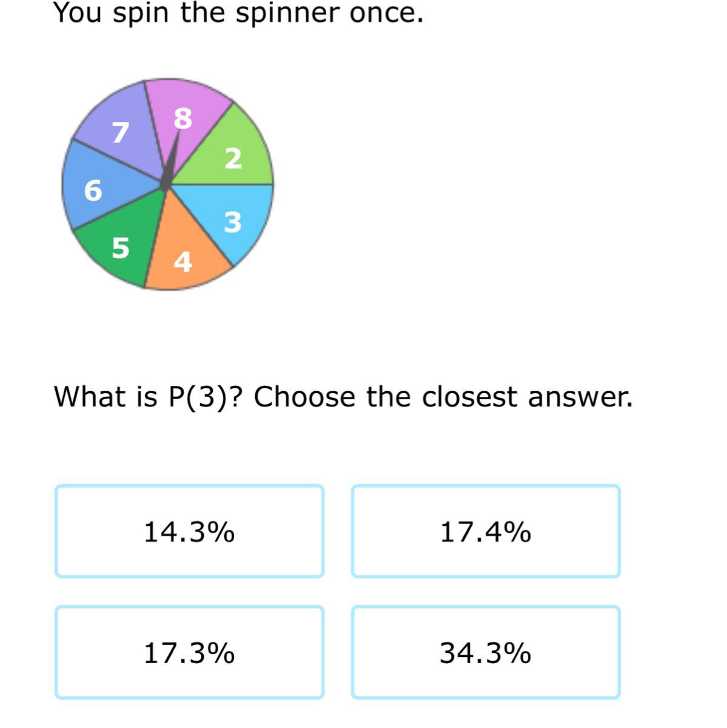
Task: Select the 14.3% answer choice
Action: tap(189, 531)
